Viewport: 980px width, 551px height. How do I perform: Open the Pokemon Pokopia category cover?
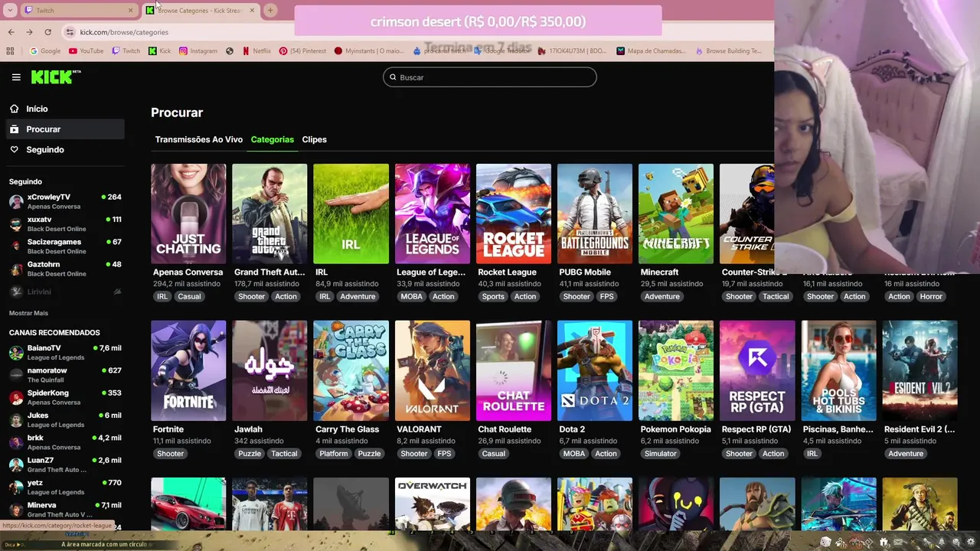tap(676, 370)
